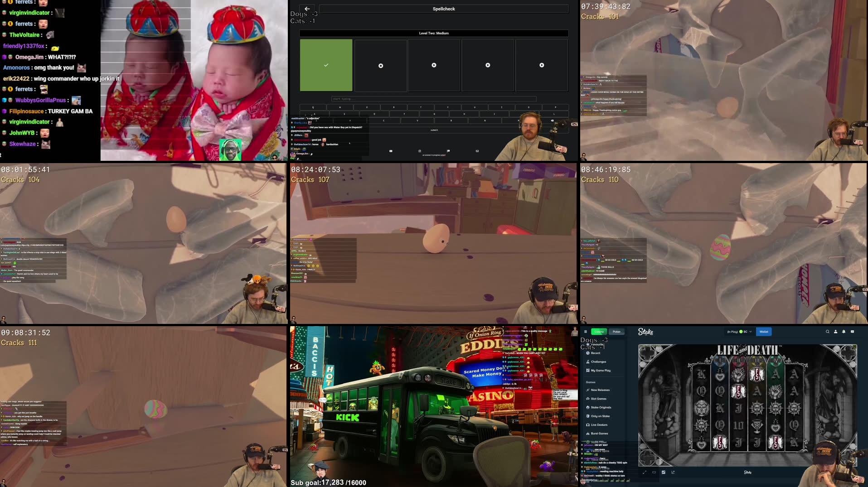
Task: Expand the SC currency dropdown
Action: (751, 332)
